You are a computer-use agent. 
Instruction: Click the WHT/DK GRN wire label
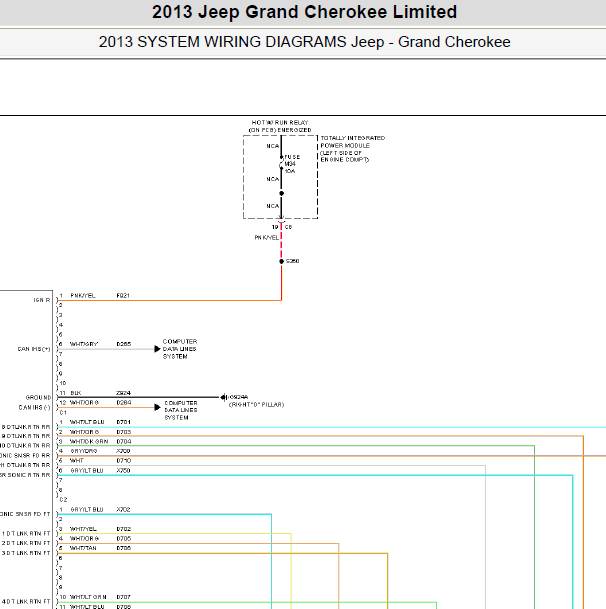(89, 442)
